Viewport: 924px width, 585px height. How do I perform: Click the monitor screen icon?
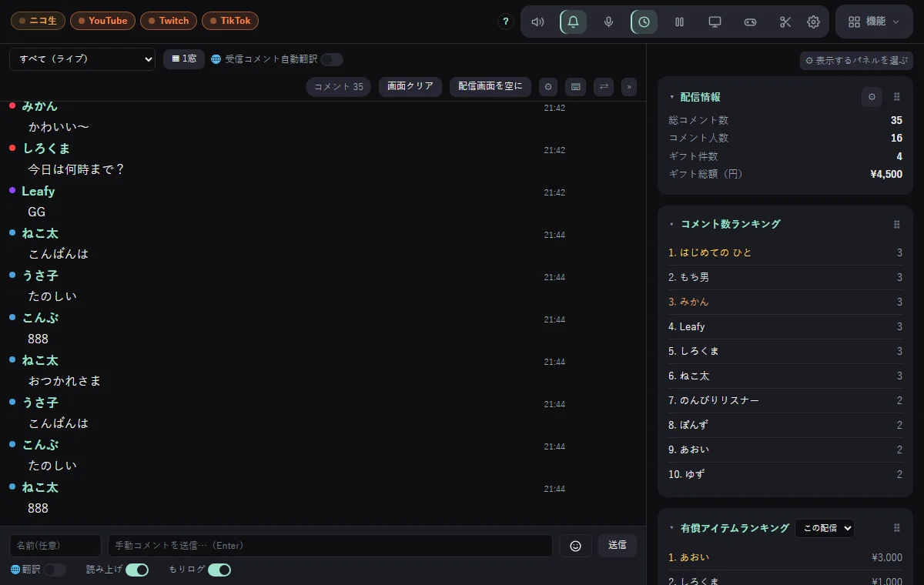coord(715,22)
